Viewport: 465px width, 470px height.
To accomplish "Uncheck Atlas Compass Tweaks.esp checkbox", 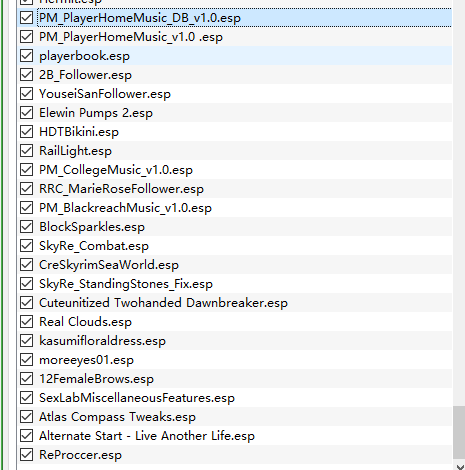I will 26,417.
